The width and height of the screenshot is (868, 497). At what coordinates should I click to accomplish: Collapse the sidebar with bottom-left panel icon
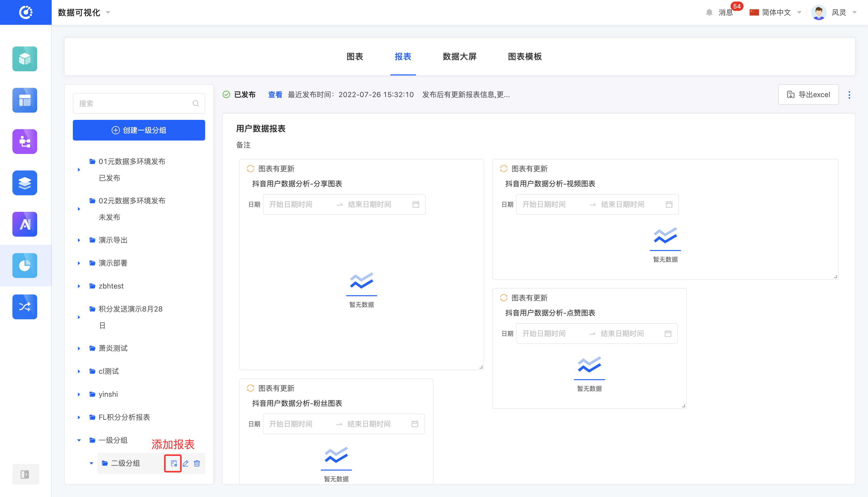pos(25,474)
